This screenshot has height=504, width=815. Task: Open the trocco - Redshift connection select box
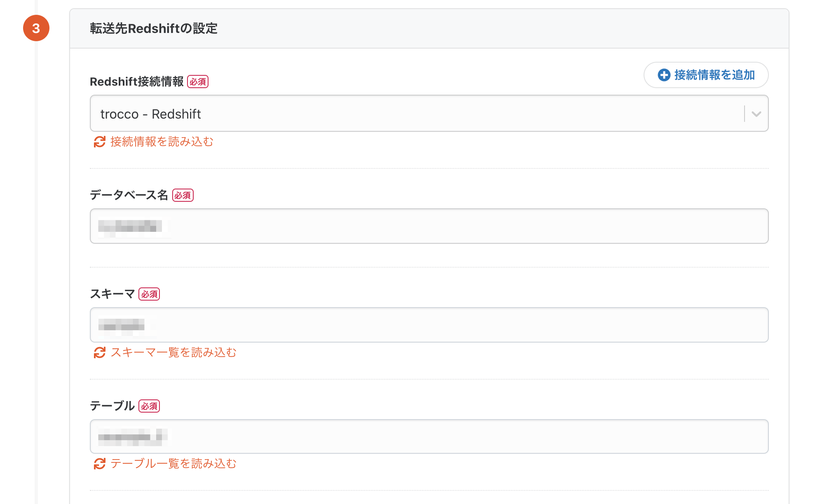(429, 114)
